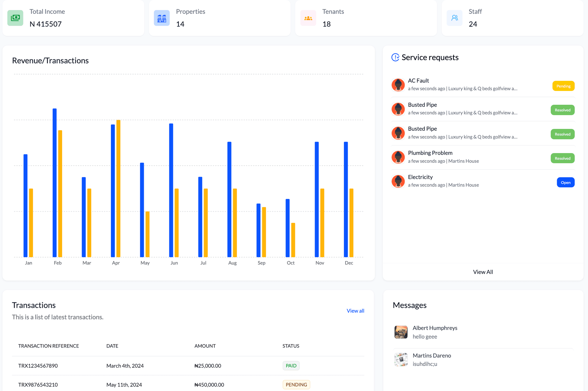Image resolution: width=588 pixels, height=391 pixels.
Task: Click View All service requests link
Action: click(x=483, y=271)
